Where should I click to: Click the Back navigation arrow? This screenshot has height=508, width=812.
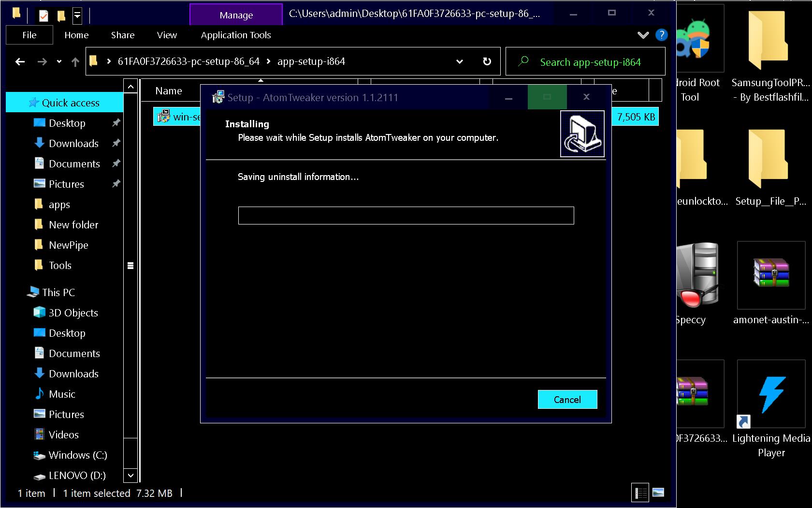[x=20, y=61]
